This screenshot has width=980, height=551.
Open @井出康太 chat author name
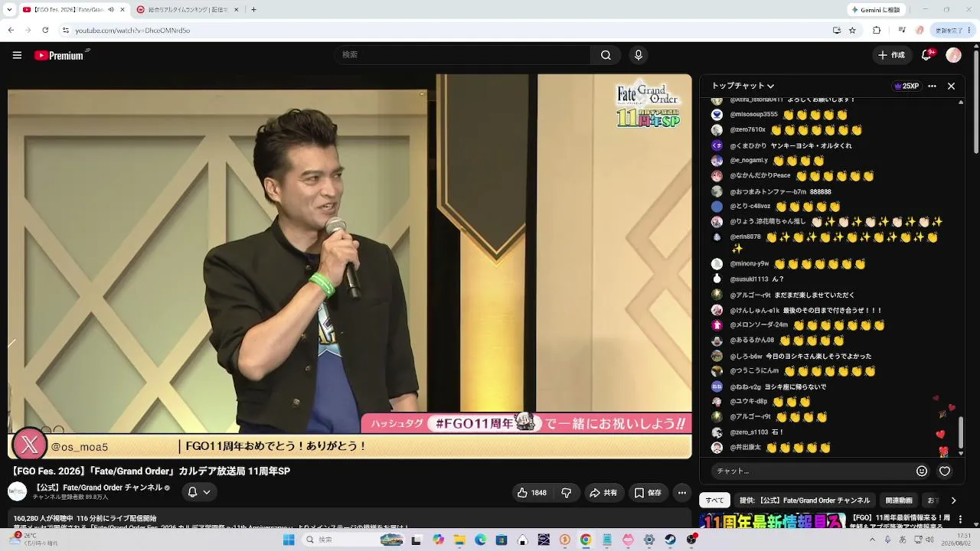click(x=744, y=448)
